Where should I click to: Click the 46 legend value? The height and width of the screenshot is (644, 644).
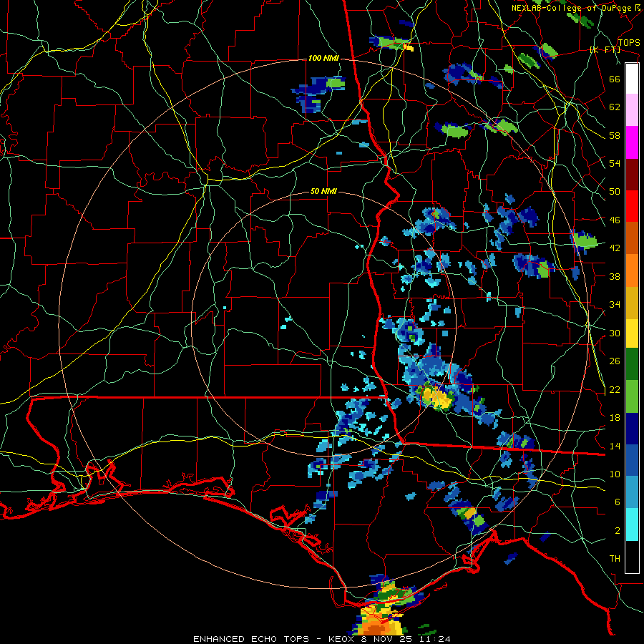point(615,220)
